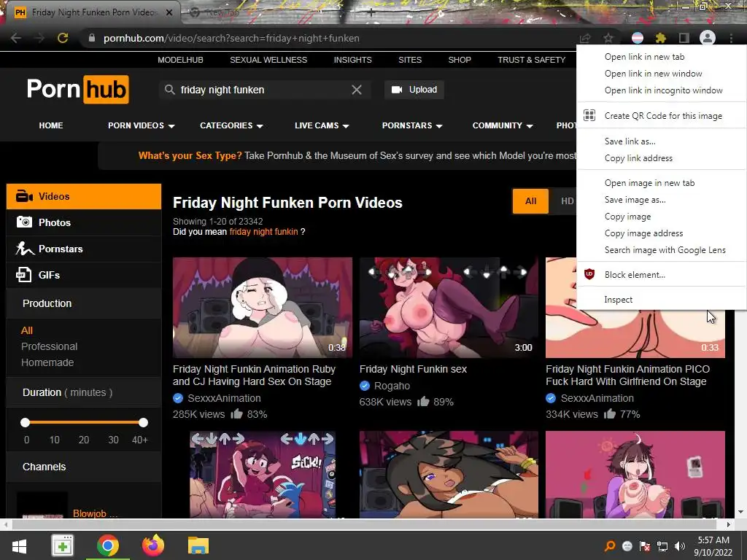This screenshot has height=560, width=747.
Task: Open the TRUST & SAFETY link
Action: 531,60
